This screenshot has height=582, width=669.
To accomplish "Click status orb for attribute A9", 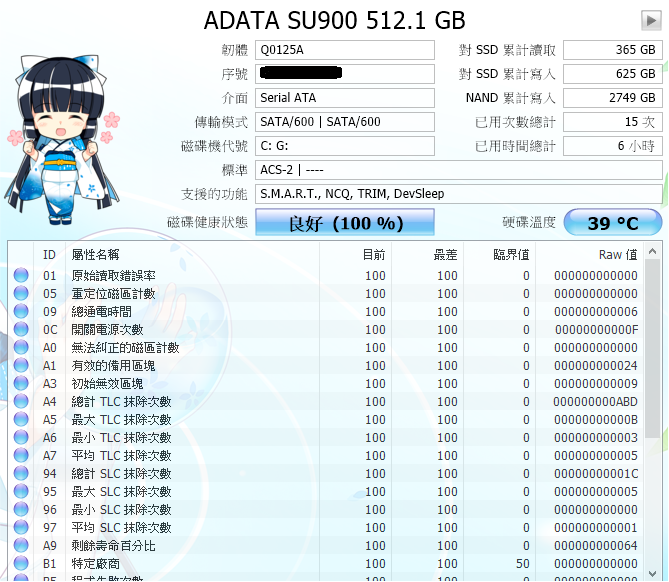I will coord(21,545).
